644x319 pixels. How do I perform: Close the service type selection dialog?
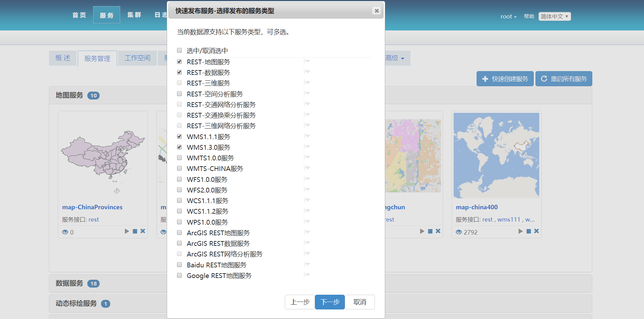point(377,11)
